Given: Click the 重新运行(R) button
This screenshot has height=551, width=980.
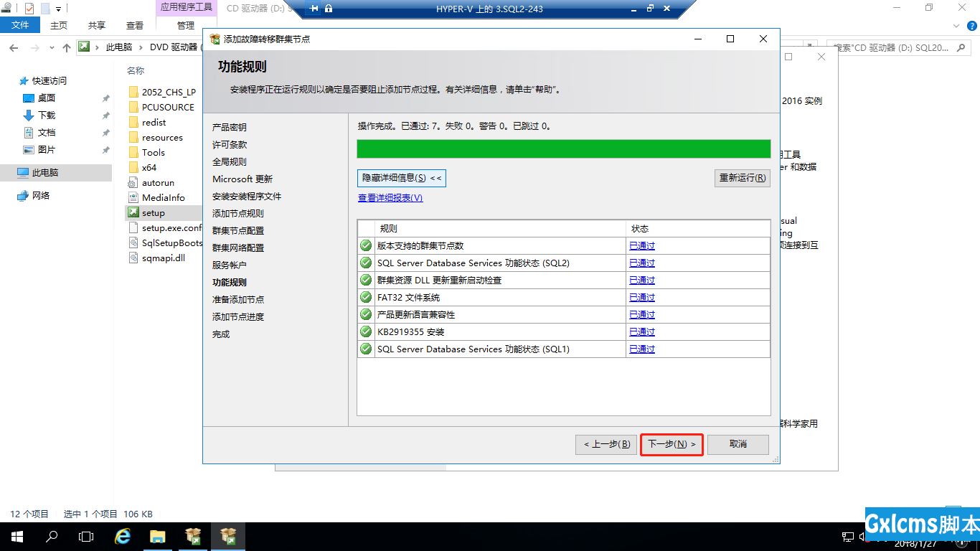Looking at the screenshot, I should pos(743,178).
